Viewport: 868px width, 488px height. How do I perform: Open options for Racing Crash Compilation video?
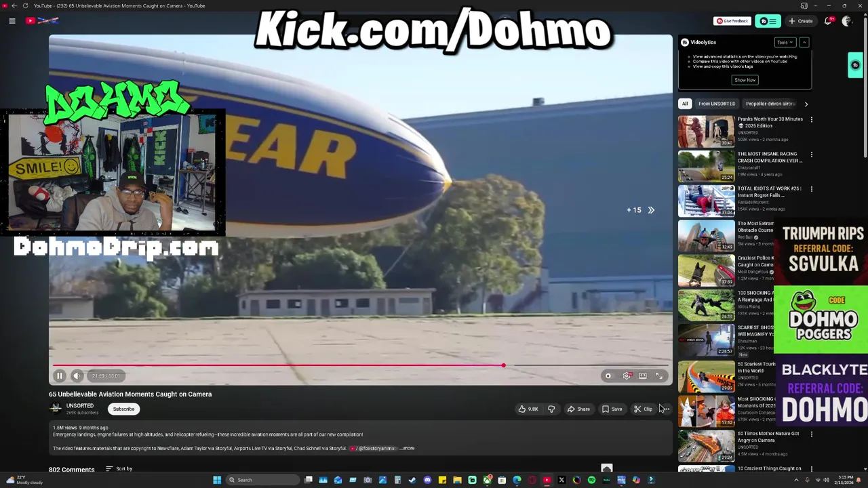tap(811, 155)
